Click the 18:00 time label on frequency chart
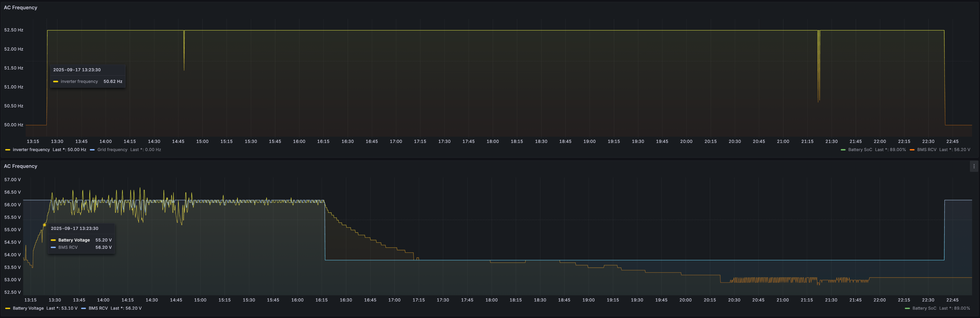This screenshot has width=980, height=318. pyautogui.click(x=492, y=142)
